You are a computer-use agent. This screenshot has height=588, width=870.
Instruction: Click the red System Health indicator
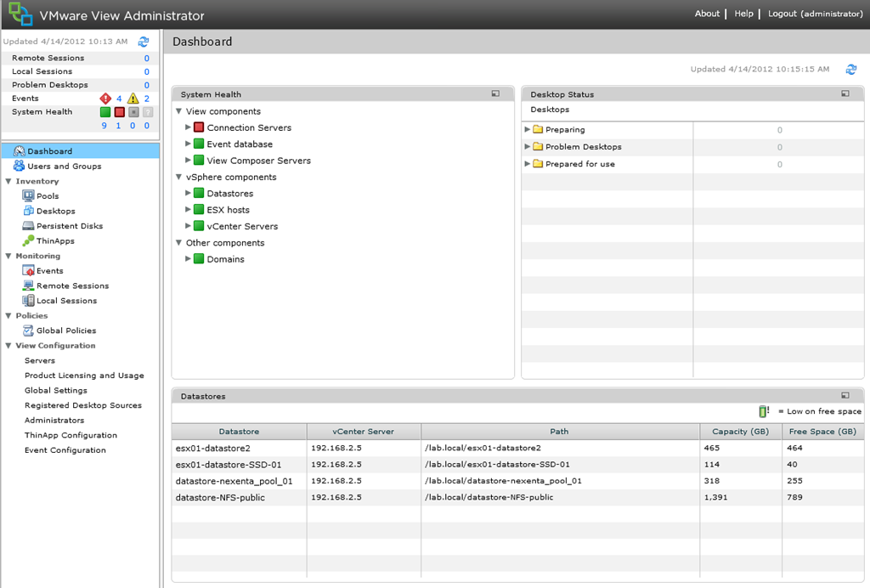tap(119, 112)
